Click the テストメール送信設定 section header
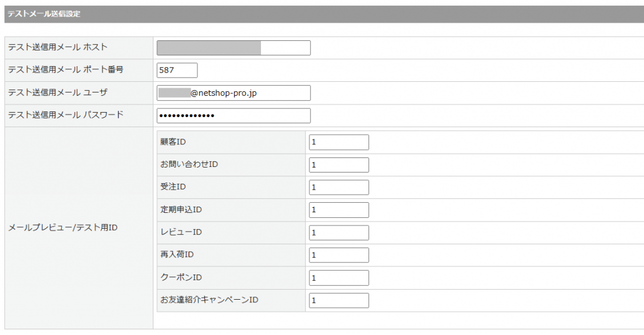 coord(44,14)
